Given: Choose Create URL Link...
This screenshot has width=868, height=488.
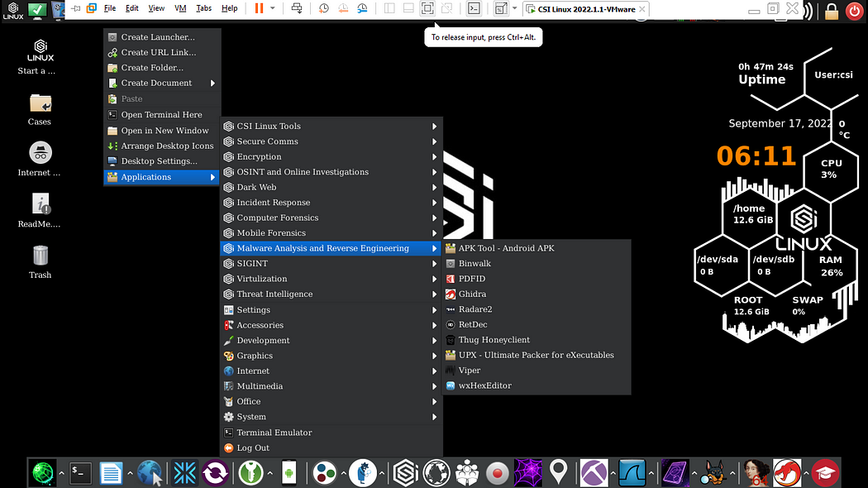Looking at the screenshot, I should [162, 52].
